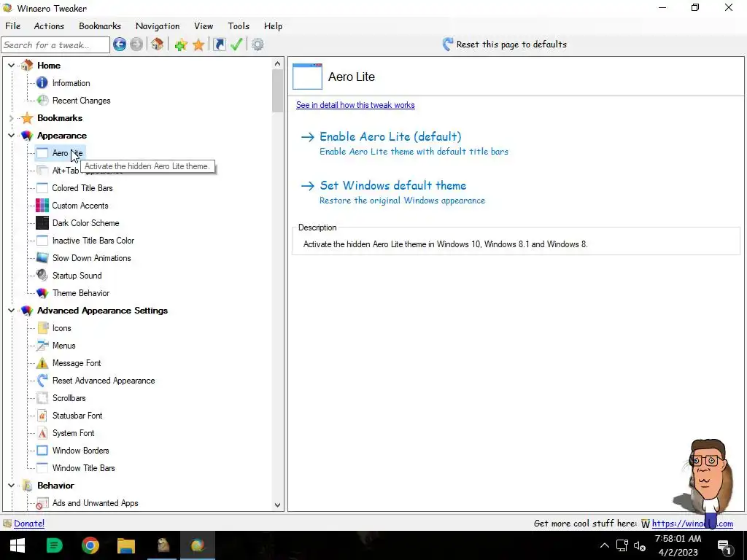Open the File menu
Screen dimensions: 747x560
(13, 26)
